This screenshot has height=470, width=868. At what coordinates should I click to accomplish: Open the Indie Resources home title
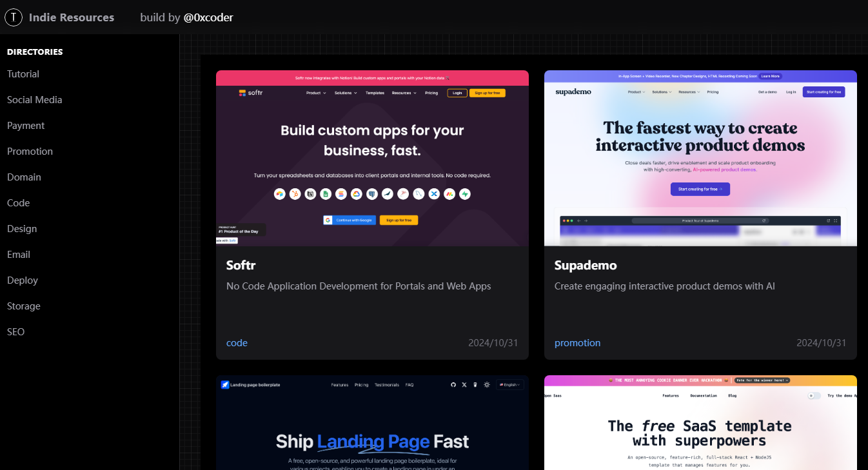(x=72, y=17)
